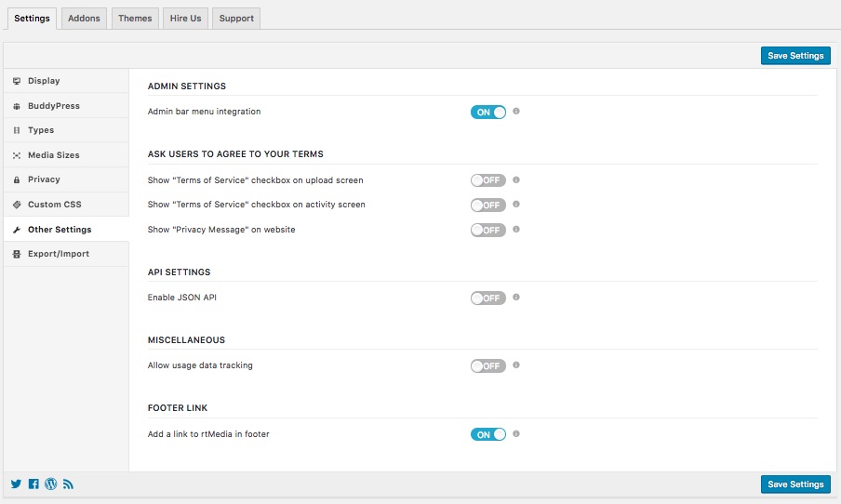This screenshot has height=504, width=841.
Task: Click info icon for usage data tracking
Action: tap(516, 365)
